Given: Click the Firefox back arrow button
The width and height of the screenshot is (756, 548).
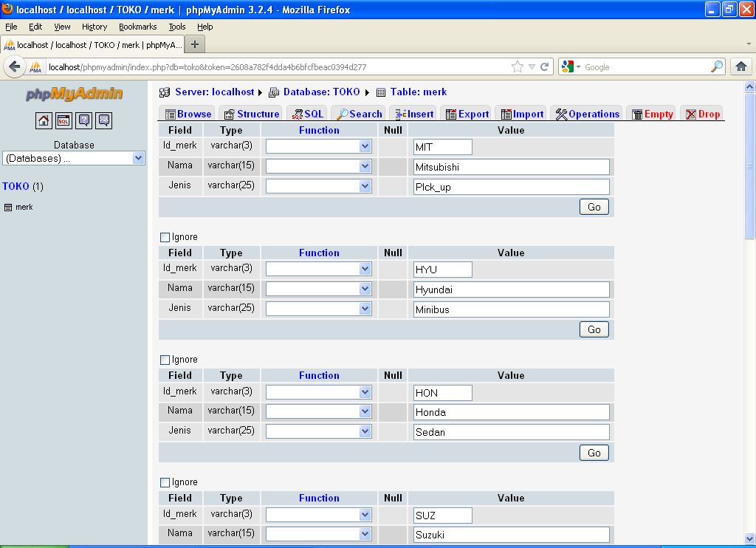Looking at the screenshot, I should (x=15, y=66).
